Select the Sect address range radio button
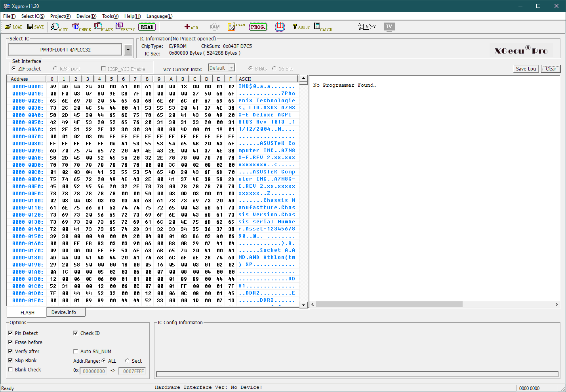The image size is (566, 392). (x=128, y=361)
